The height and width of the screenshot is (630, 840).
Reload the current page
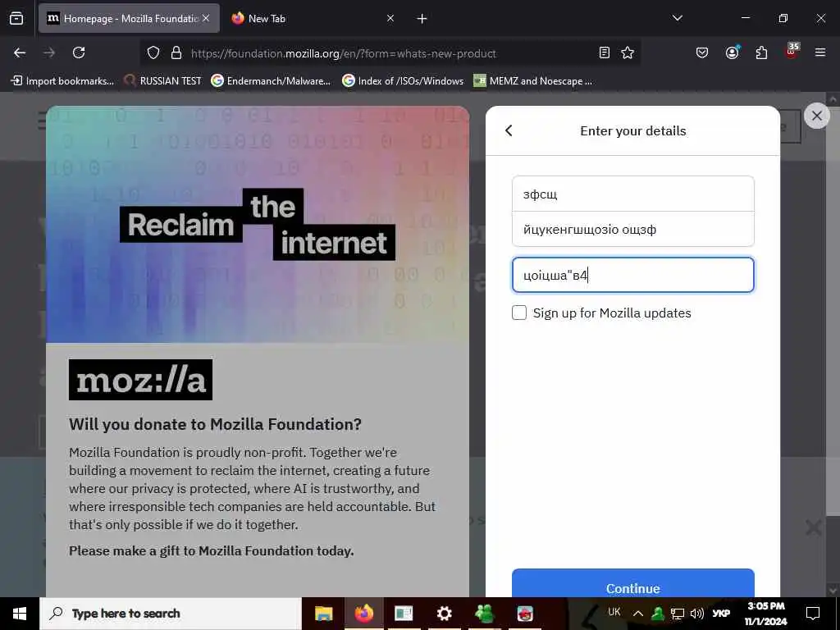coord(79,52)
